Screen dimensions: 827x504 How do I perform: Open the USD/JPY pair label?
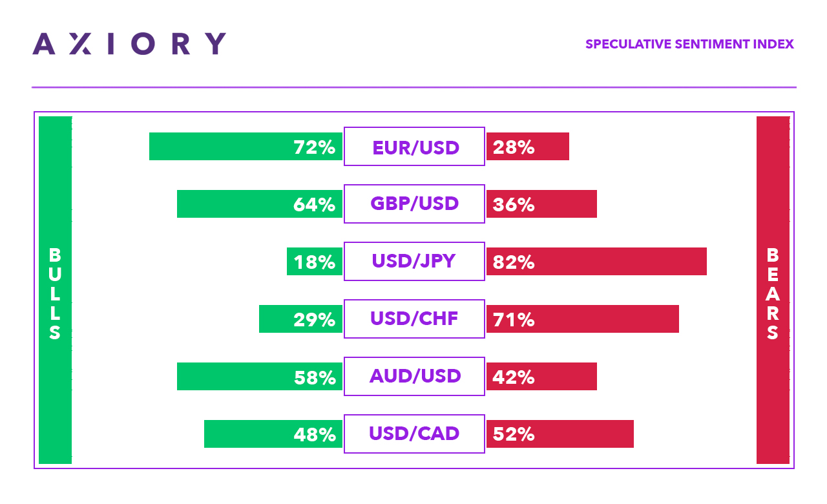click(x=414, y=262)
